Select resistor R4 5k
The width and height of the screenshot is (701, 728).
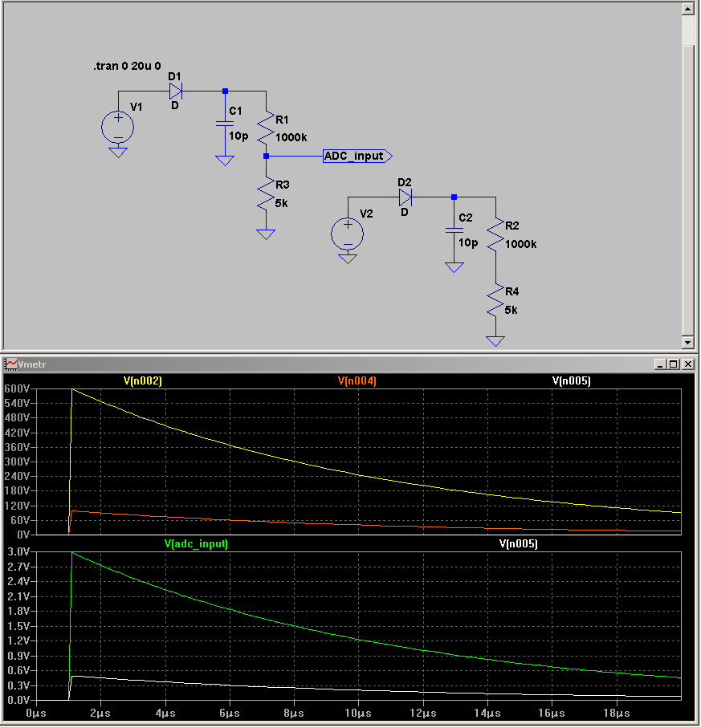[x=495, y=302]
